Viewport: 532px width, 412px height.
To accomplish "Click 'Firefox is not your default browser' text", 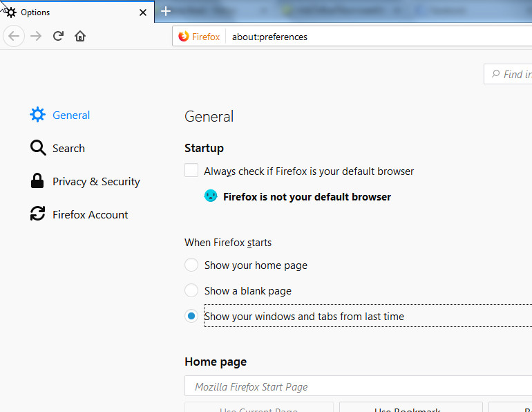I will pos(307,197).
